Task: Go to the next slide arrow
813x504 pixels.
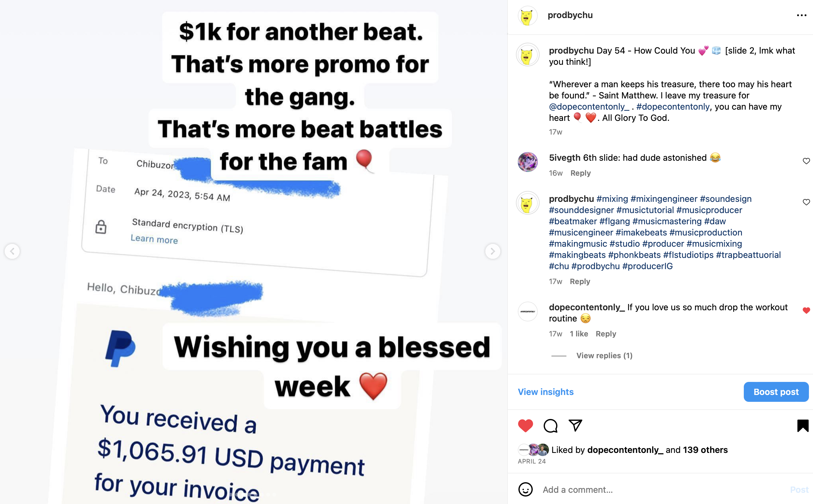Action: coord(493,251)
